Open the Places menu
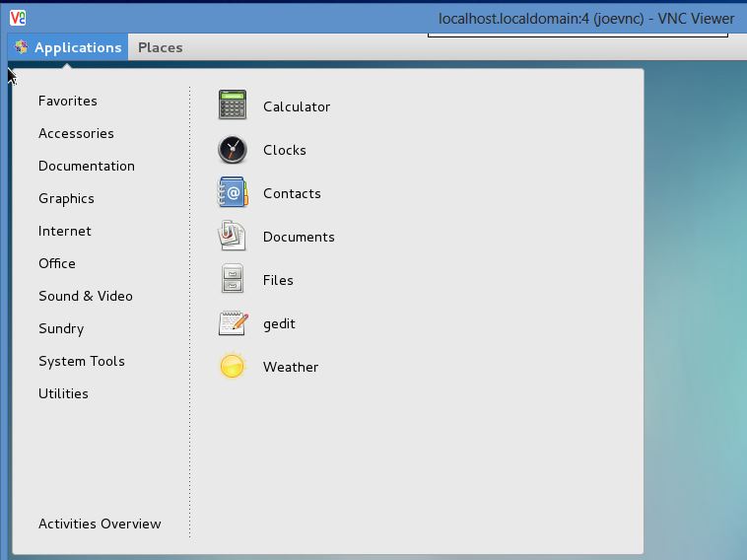747x560 pixels. (x=160, y=47)
